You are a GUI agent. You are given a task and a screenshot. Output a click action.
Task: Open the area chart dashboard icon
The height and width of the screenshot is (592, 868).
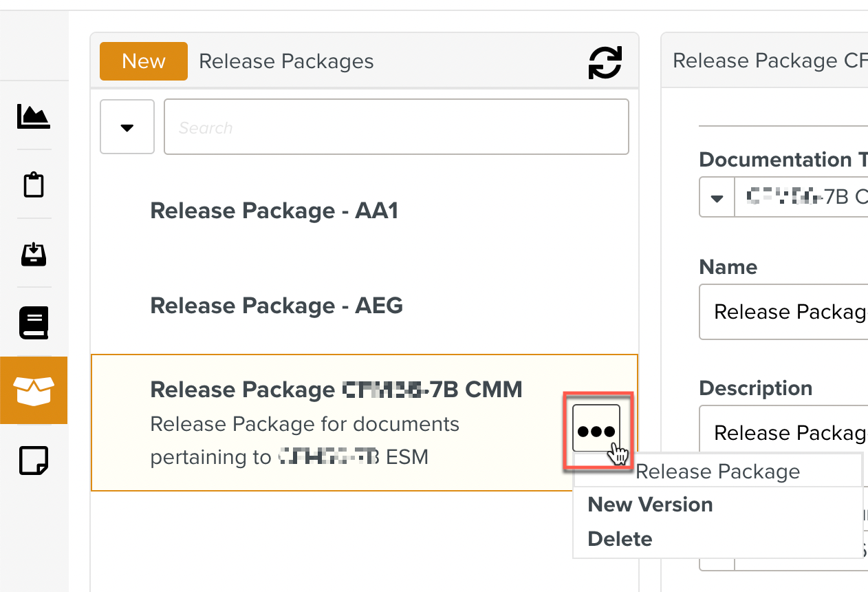coord(34,116)
